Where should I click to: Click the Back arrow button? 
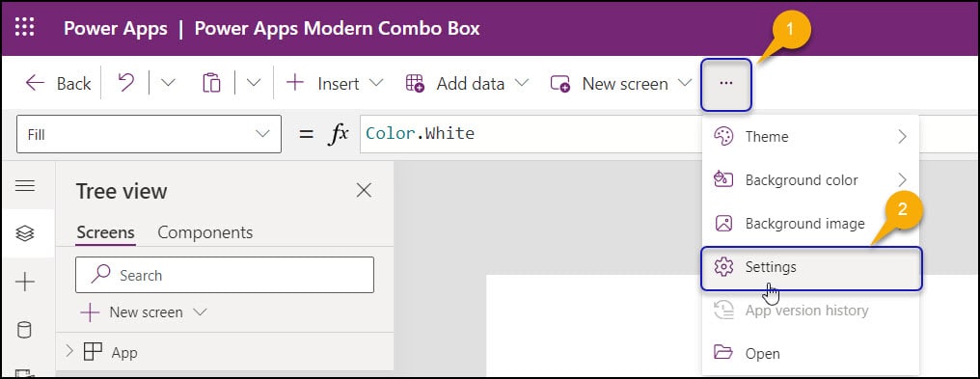click(58, 83)
